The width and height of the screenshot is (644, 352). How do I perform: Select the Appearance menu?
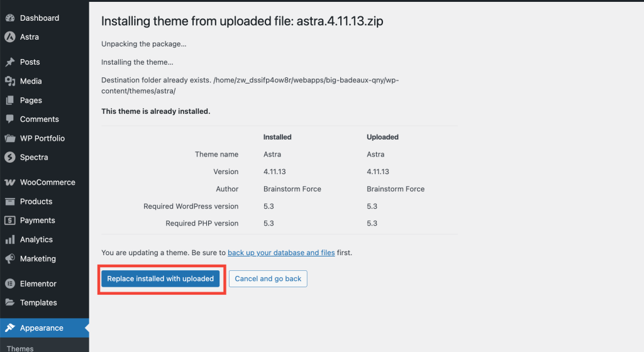tap(45, 327)
